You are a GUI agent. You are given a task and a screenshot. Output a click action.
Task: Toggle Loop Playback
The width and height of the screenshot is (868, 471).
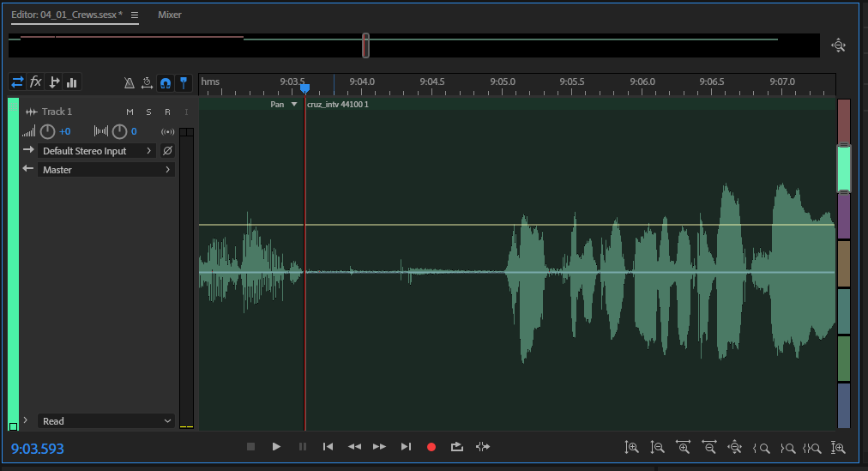coord(456,447)
